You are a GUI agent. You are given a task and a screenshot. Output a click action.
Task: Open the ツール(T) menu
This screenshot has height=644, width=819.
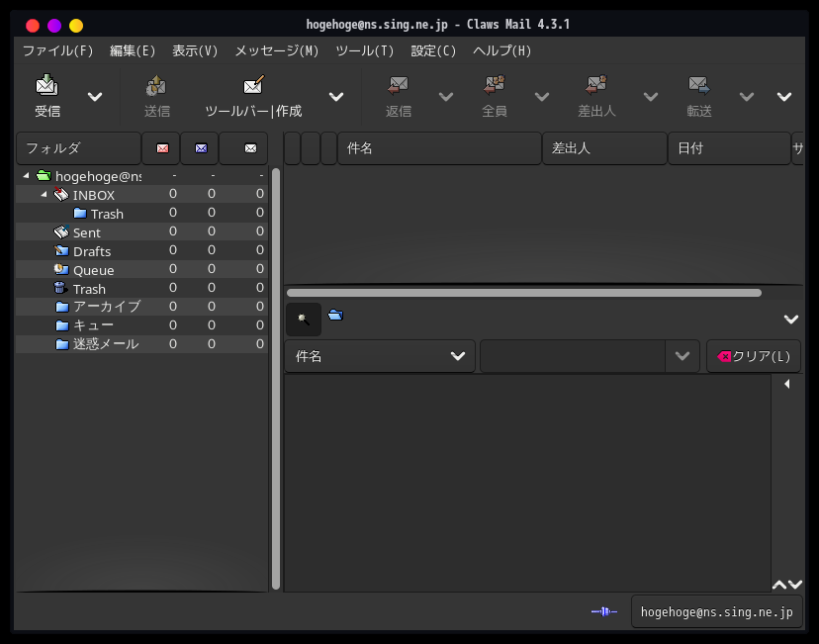[x=364, y=50]
